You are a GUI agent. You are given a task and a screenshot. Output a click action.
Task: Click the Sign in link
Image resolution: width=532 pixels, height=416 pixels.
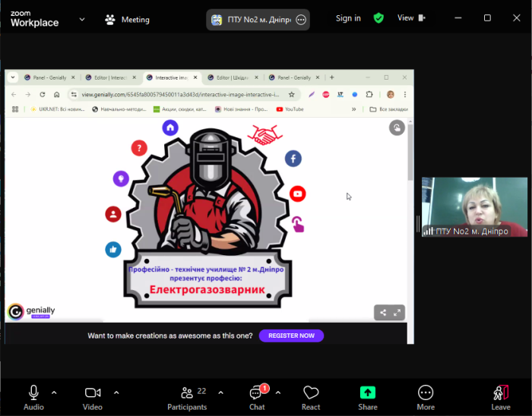(348, 18)
